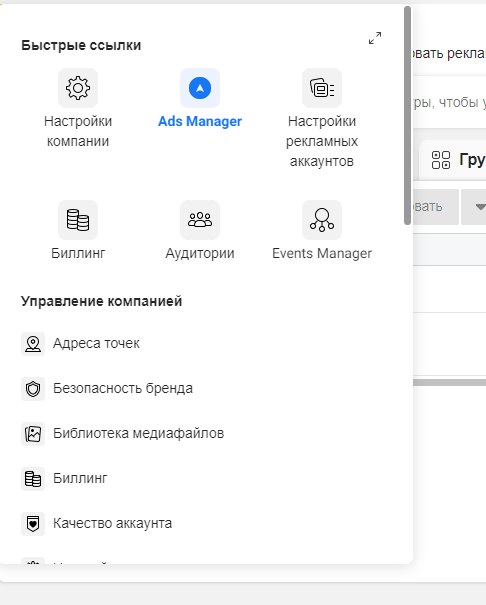
Task: Click the menu panel vertical scrollbar
Action: pyautogui.click(x=407, y=115)
